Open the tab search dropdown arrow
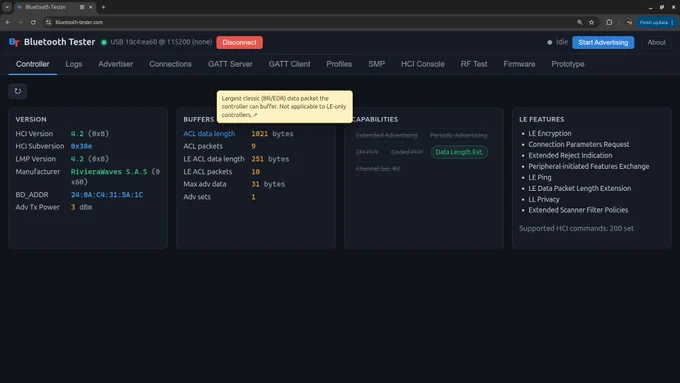The width and height of the screenshot is (680, 383). [7, 7]
